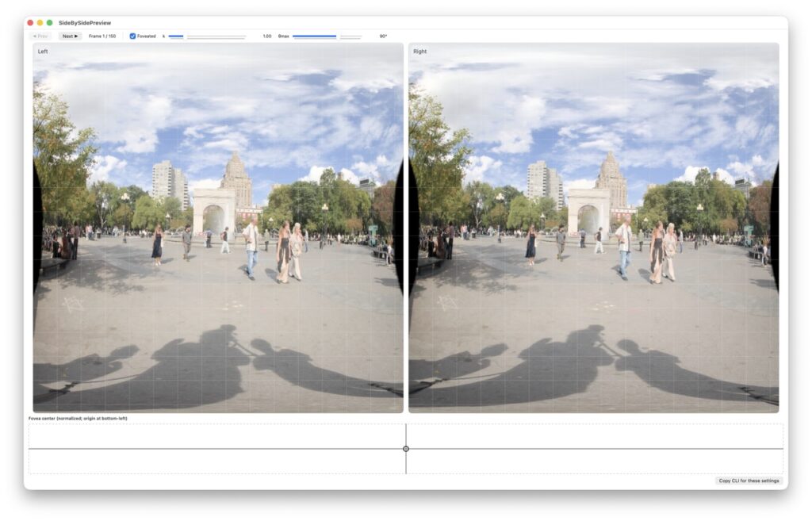The width and height of the screenshot is (812, 521).
Task: Click the left half of the fovea center pad
Action: (214, 449)
